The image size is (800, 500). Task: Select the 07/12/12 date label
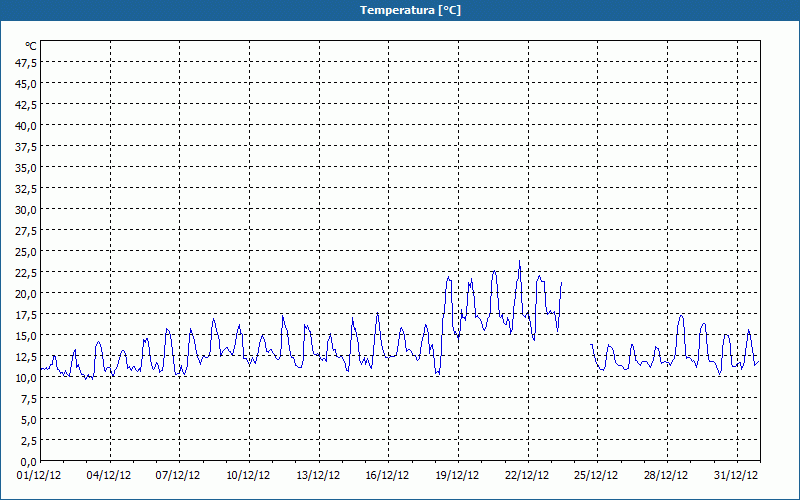(x=178, y=476)
